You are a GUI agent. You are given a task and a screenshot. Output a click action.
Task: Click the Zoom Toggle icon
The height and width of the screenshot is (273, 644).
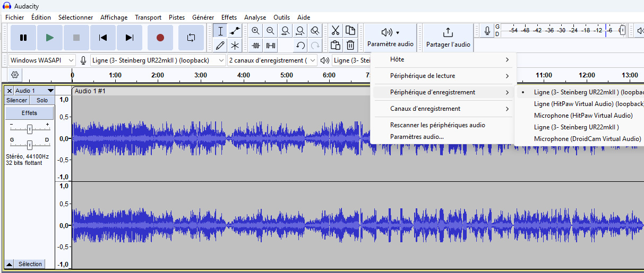[315, 31]
